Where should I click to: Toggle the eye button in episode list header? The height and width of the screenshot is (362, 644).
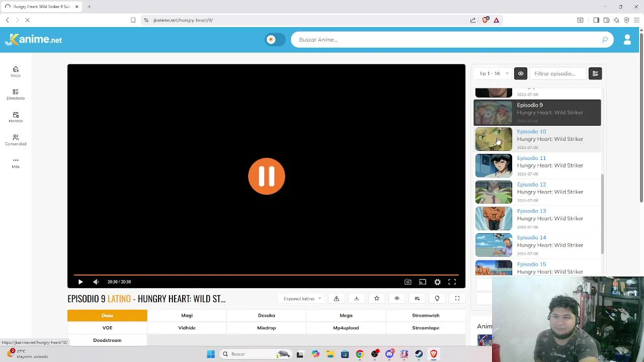pyautogui.click(x=521, y=73)
